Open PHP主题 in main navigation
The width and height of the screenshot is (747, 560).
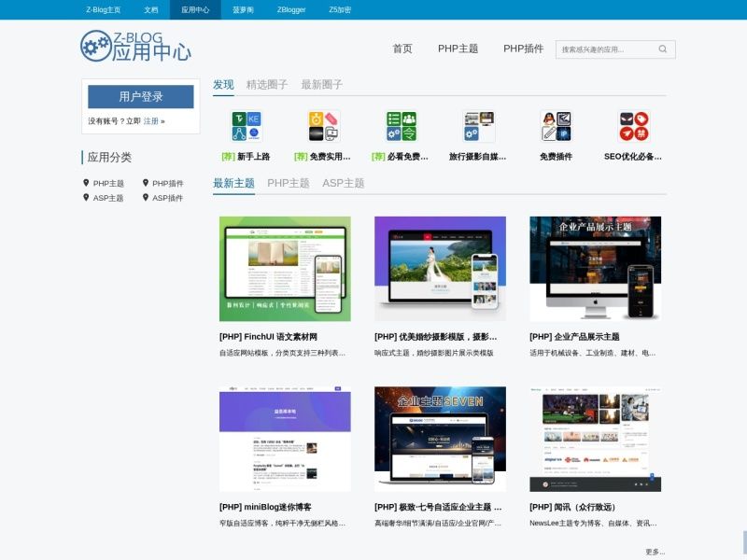(458, 49)
